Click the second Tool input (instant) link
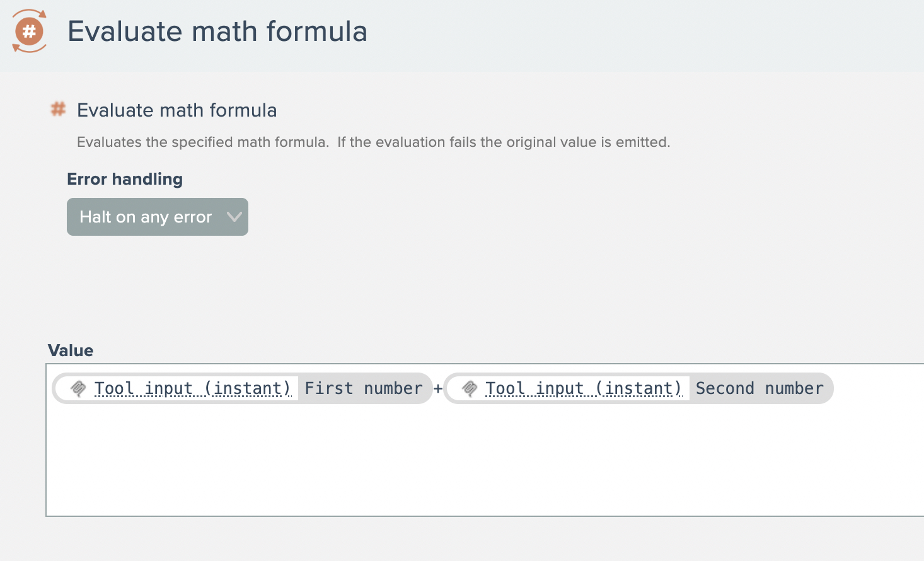Screen dimensions: 924x561 coord(583,388)
